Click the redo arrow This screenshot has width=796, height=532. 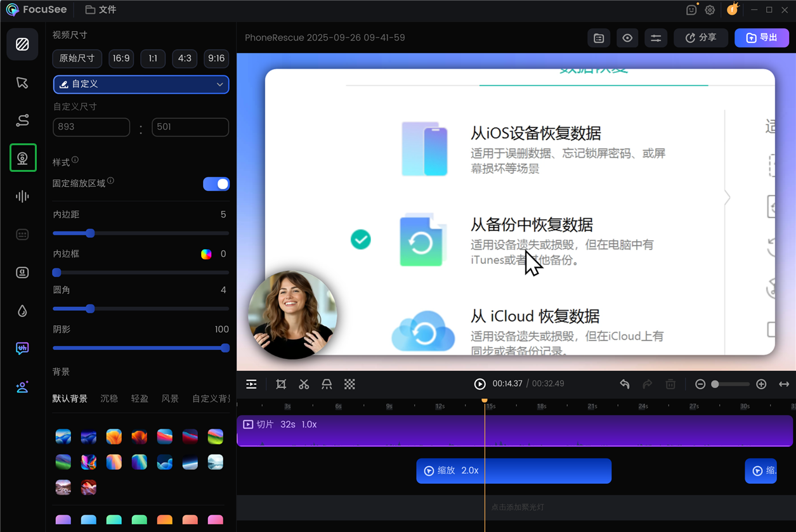pyautogui.click(x=648, y=384)
